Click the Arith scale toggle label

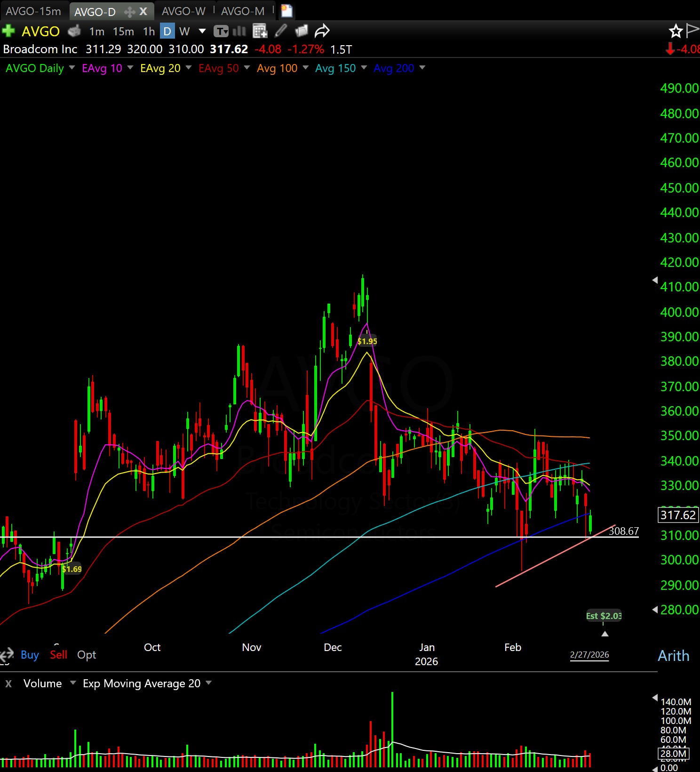673,656
